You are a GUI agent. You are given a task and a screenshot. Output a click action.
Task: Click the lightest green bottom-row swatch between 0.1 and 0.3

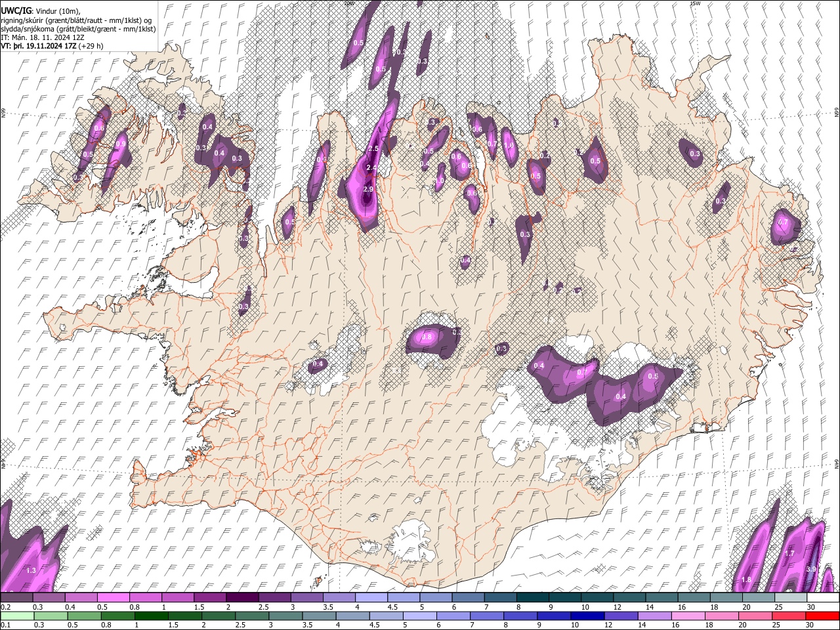(16, 616)
